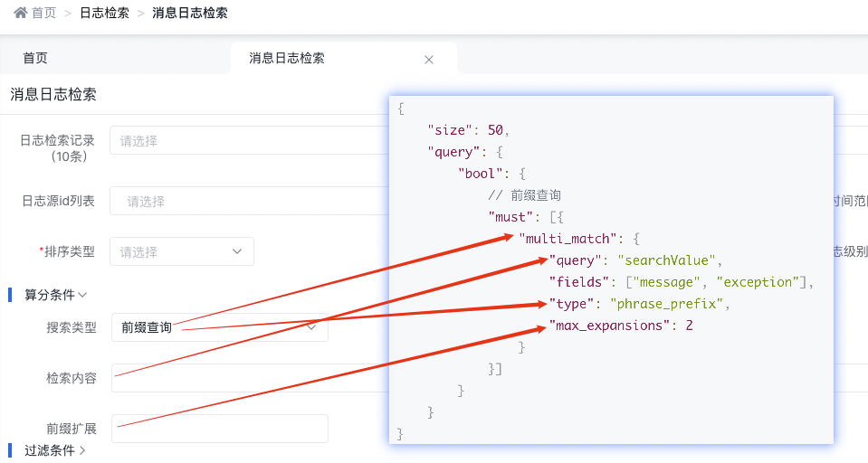868x463 pixels.
Task: Click "size" key in JSON popup
Action: pos(450,130)
